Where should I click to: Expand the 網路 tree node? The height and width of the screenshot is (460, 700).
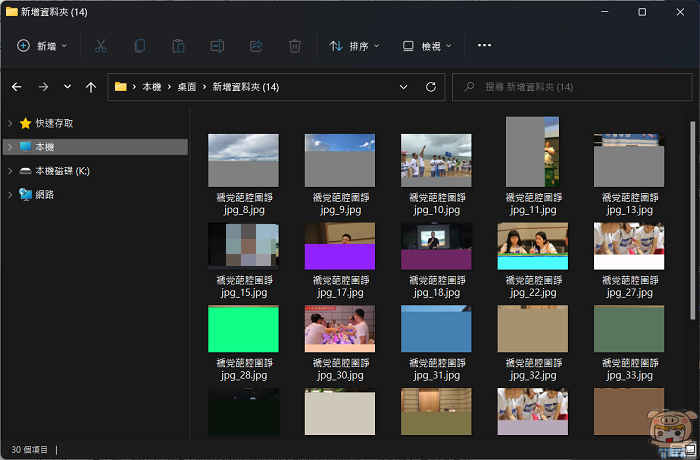[10, 195]
